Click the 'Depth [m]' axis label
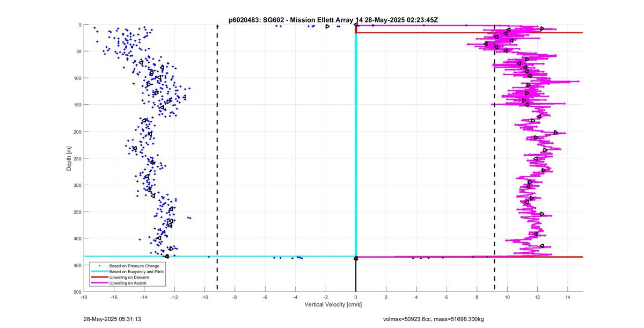Image resolution: width=644 pixels, height=328 pixels. click(69, 158)
